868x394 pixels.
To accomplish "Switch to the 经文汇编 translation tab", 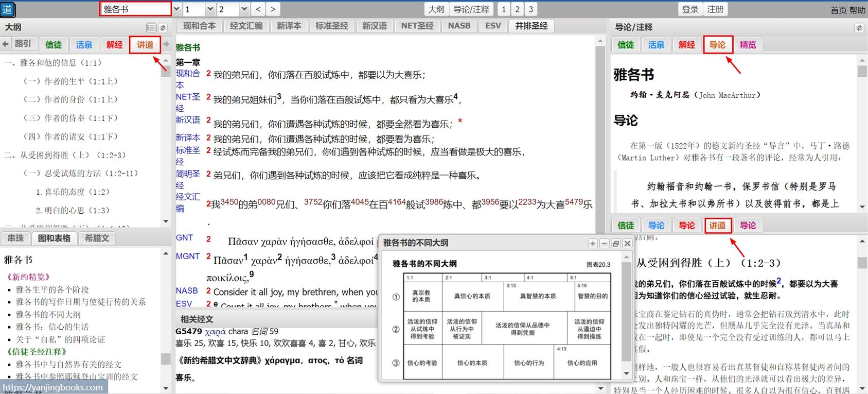I will pyautogui.click(x=246, y=26).
